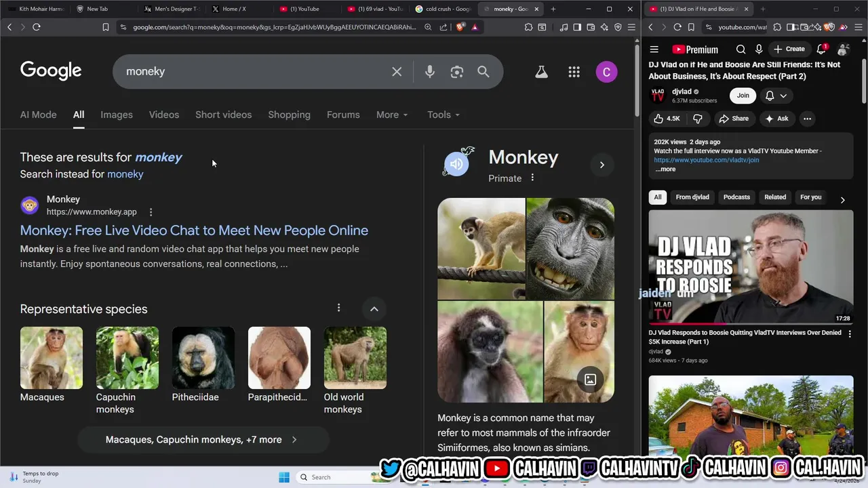868x488 pixels.
Task: Open Brave Wallet in the Google window
Action: 591,27
